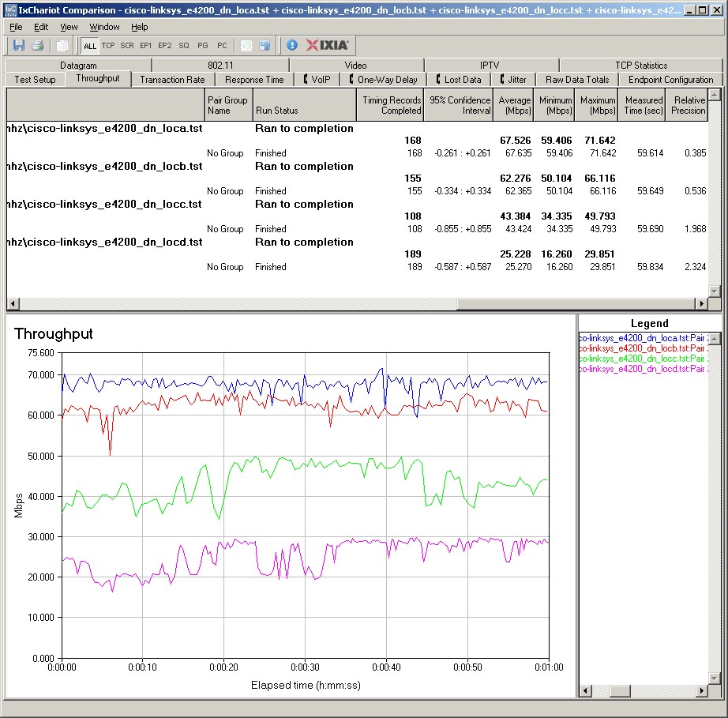
Task: Switch to the IPTV tab
Action: point(490,65)
